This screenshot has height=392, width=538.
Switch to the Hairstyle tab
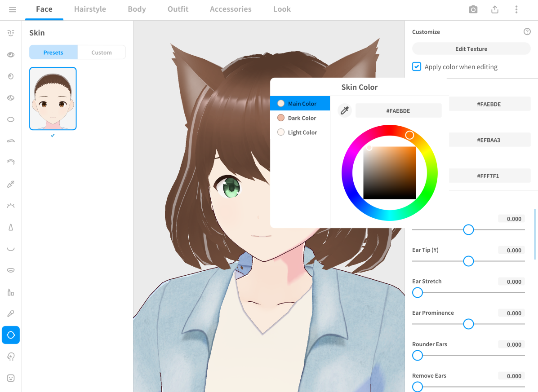[x=90, y=9]
